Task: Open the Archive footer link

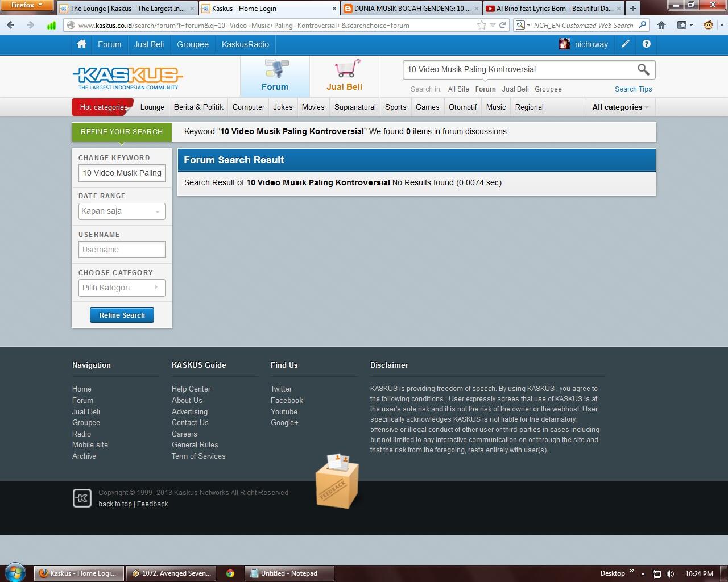Action: [x=84, y=456]
